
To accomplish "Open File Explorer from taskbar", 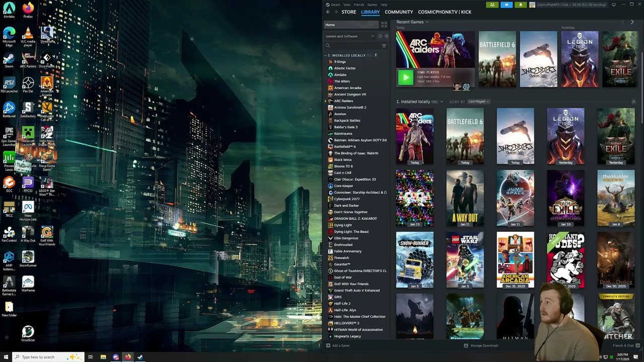I will 103,357.
